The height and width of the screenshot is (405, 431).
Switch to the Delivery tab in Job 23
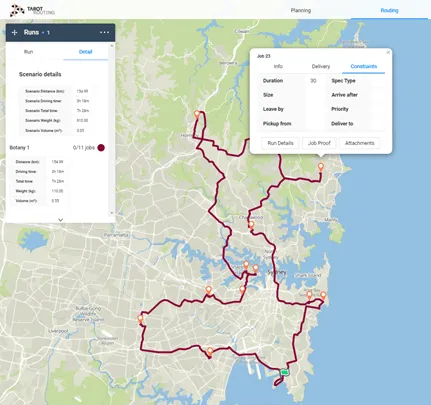321,66
